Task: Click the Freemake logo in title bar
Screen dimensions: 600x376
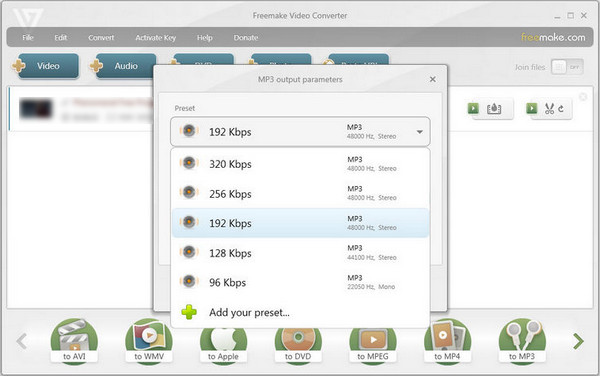Action: pos(28,17)
